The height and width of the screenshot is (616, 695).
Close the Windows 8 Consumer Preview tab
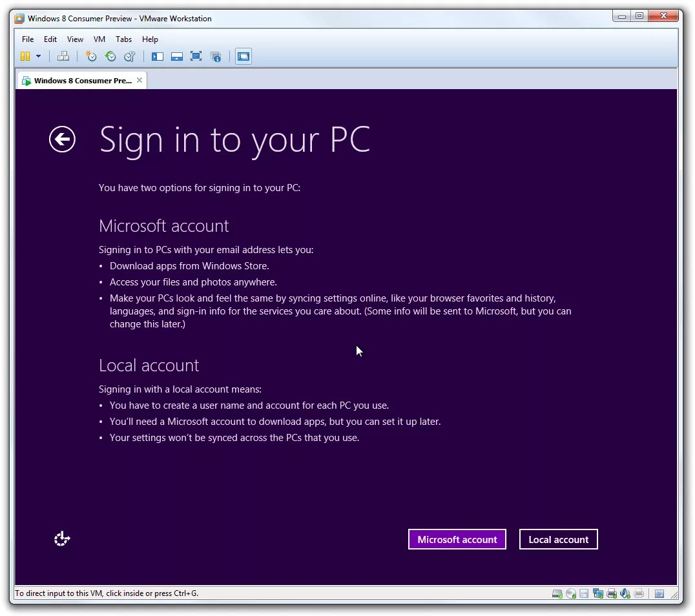[x=139, y=80]
